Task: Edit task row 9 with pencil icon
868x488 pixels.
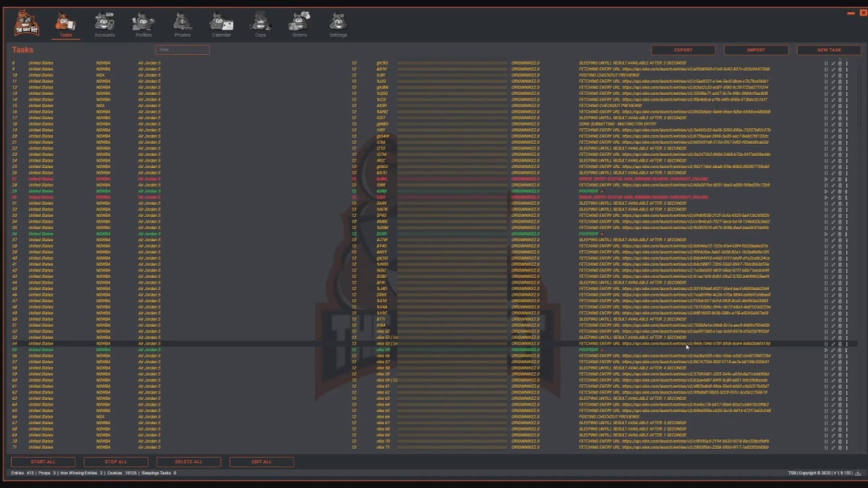Action: [833, 69]
